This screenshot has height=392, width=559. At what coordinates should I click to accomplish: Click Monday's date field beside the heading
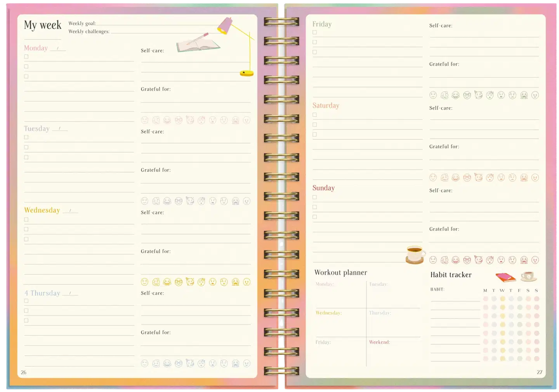click(x=58, y=49)
